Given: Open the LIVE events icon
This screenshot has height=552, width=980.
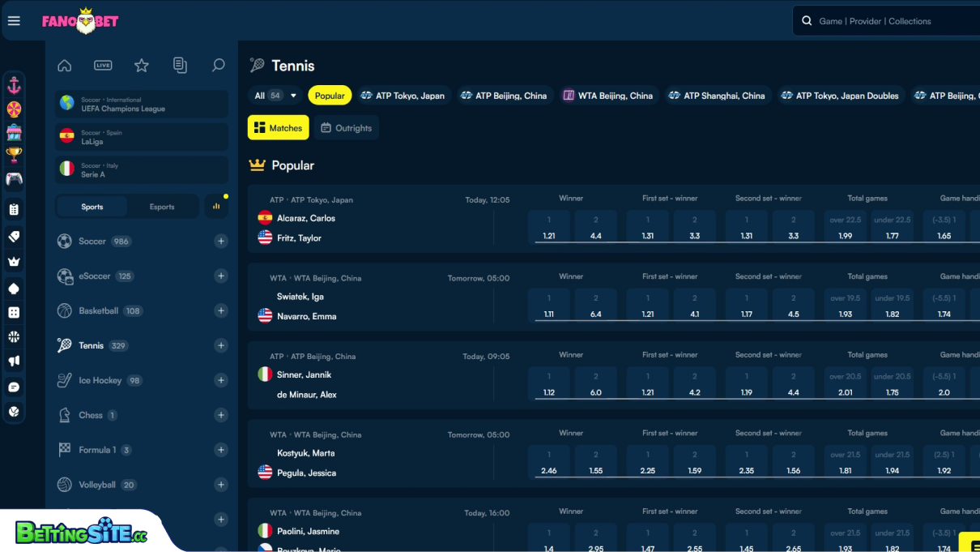Looking at the screenshot, I should [103, 66].
